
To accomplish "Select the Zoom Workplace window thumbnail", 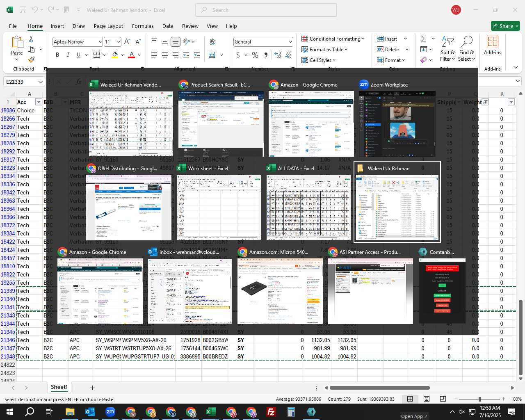I will (x=397, y=118).
